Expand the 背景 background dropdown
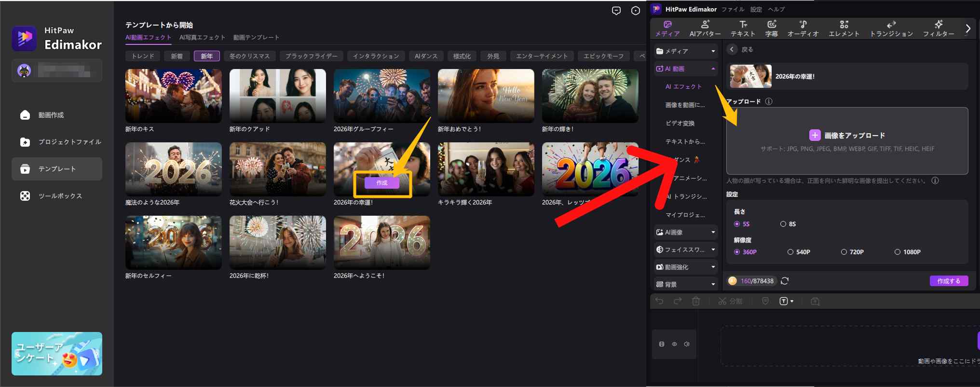Screen dimensions: 980x387 (x=685, y=284)
